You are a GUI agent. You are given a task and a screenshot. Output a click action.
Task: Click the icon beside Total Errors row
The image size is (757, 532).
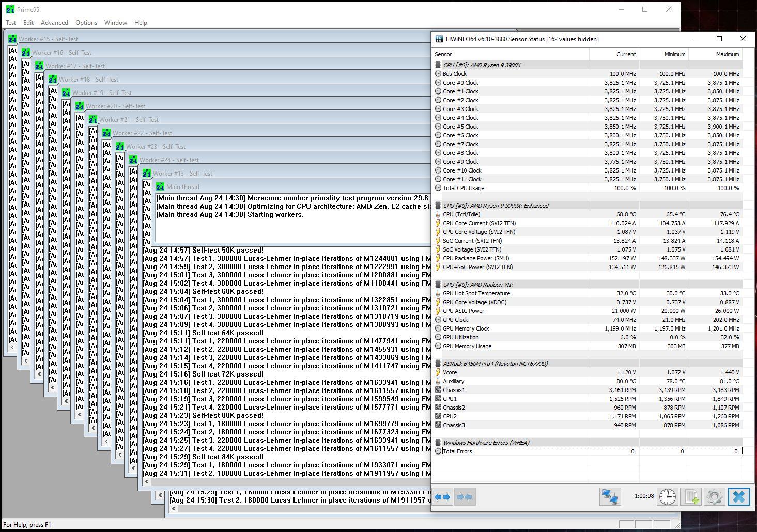click(438, 451)
